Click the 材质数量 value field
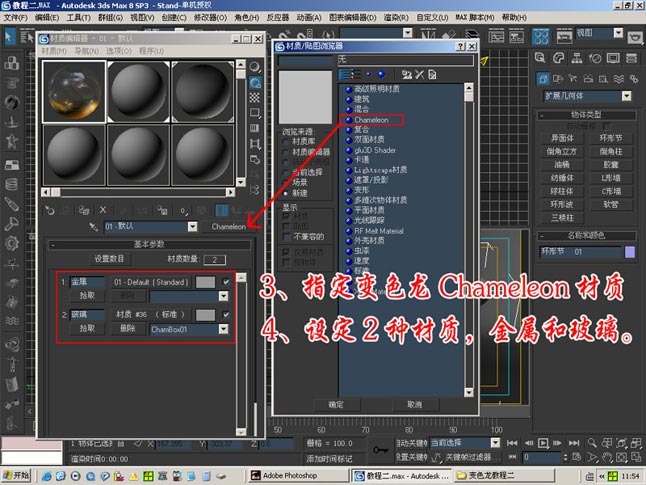 pyautogui.click(x=214, y=260)
